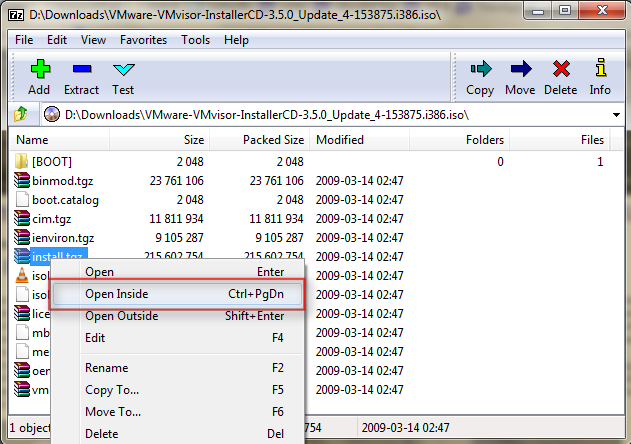
Task: Click the red Delete X icon
Action: (561, 70)
